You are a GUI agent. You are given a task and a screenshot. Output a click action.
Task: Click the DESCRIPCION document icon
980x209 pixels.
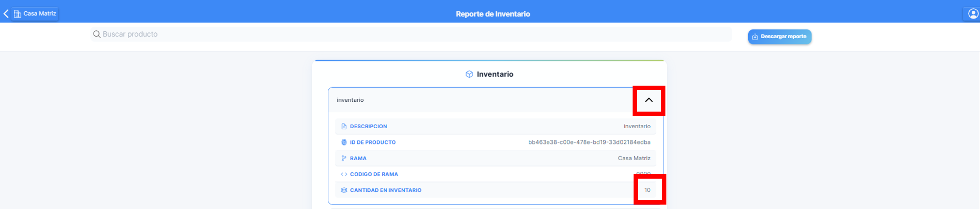pos(344,126)
